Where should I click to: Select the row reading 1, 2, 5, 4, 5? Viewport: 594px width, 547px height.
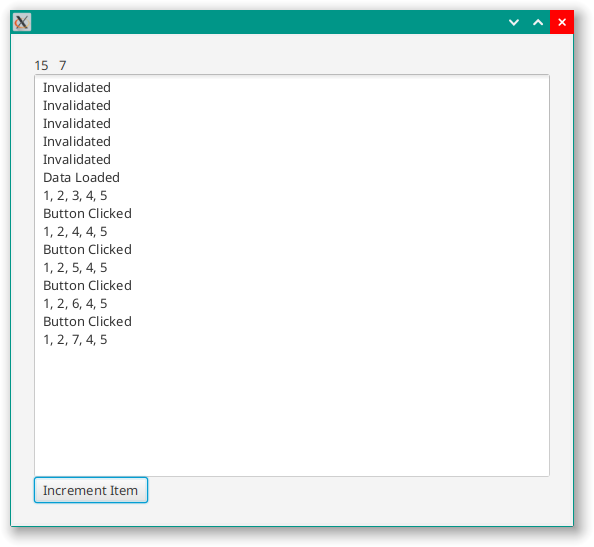292,267
